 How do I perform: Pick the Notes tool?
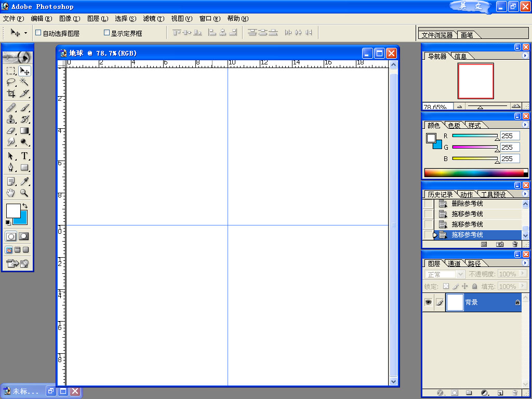pyautogui.click(x=11, y=181)
